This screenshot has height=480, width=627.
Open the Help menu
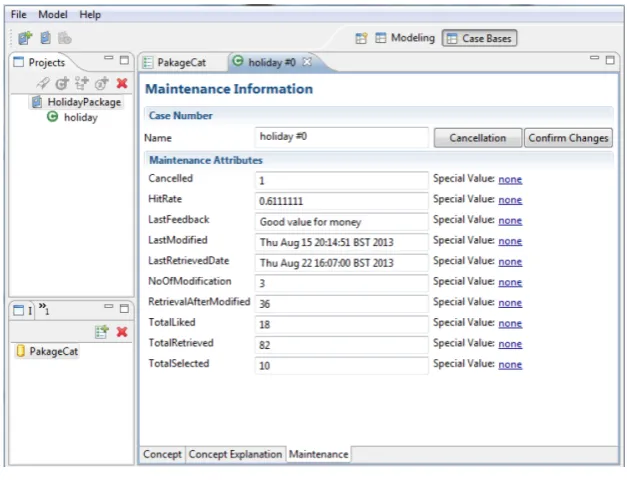click(90, 14)
